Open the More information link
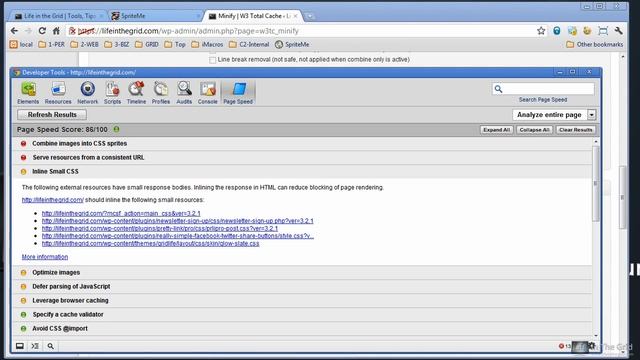The width and height of the screenshot is (640, 360). [x=45, y=257]
